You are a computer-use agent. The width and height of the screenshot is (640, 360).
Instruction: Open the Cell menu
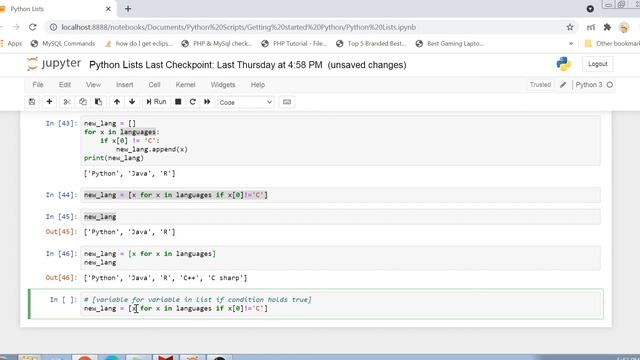(154, 85)
